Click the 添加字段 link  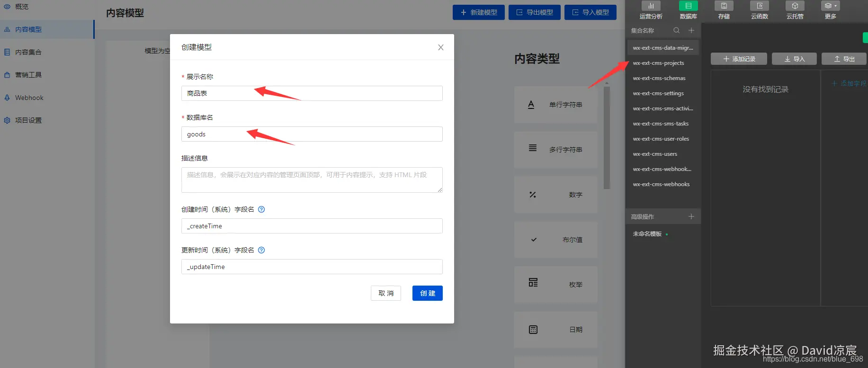(x=850, y=83)
